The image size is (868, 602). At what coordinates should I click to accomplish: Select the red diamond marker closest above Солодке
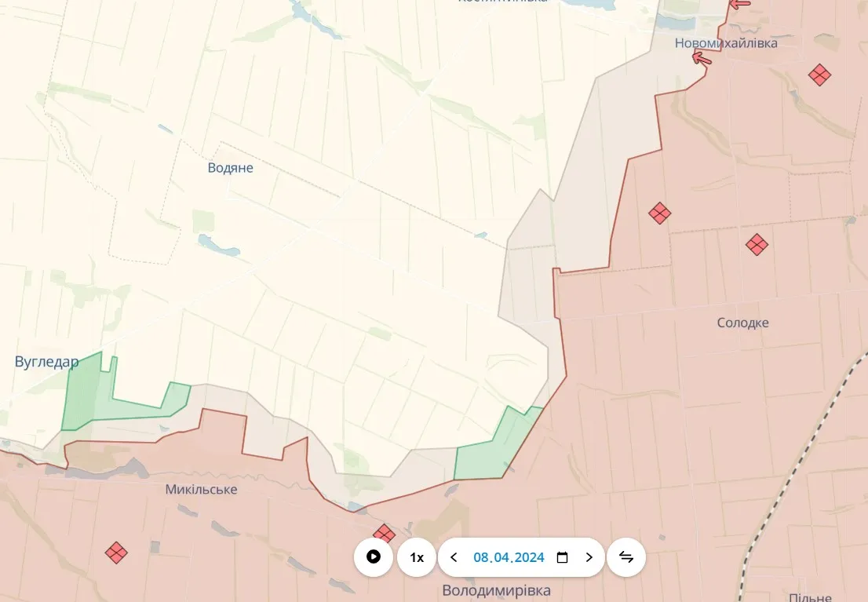click(757, 245)
